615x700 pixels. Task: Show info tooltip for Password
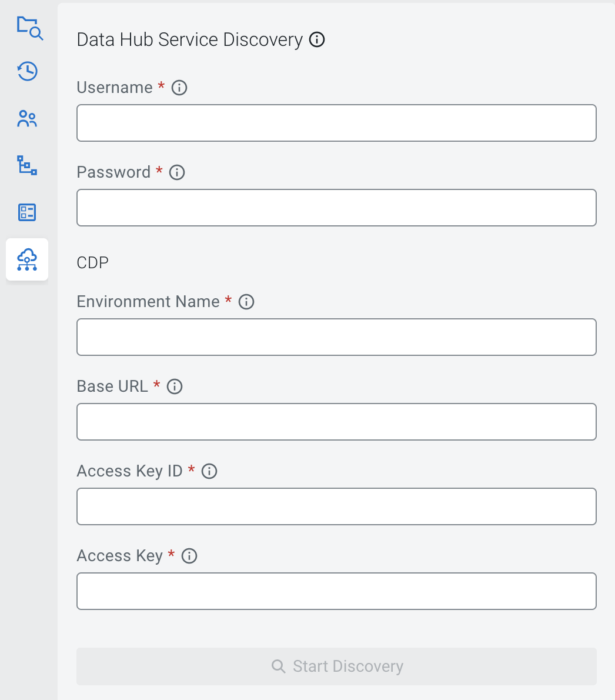pos(177,172)
